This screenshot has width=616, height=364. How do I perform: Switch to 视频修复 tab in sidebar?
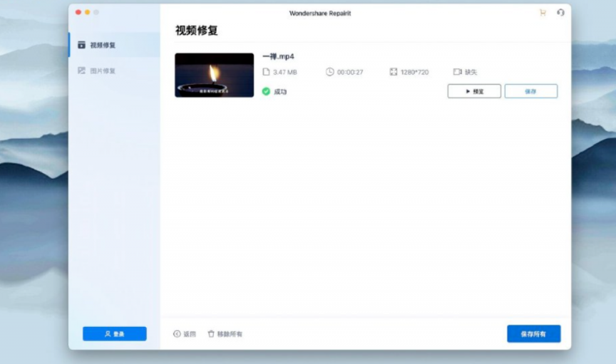[x=102, y=45]
